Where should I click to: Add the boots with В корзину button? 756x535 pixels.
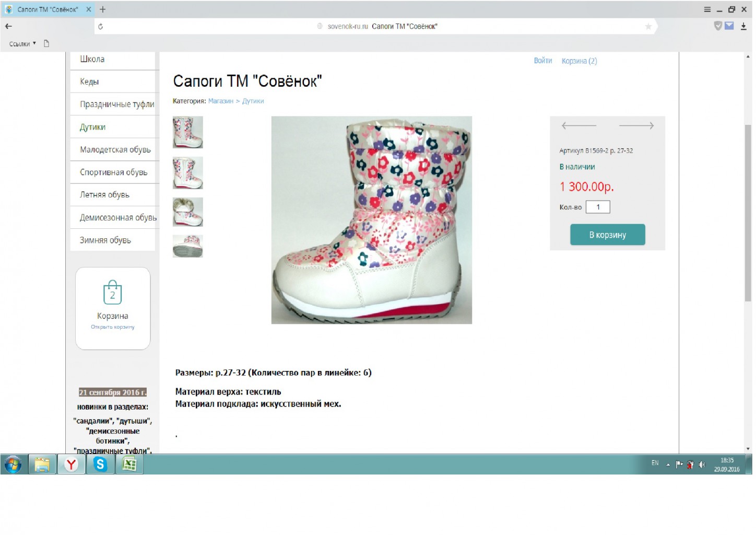[608, 235]
